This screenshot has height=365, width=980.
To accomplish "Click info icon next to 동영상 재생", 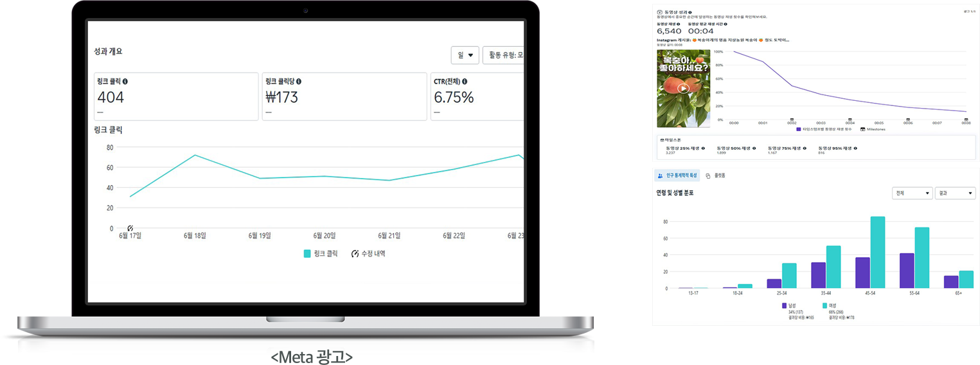I will 679,24.
